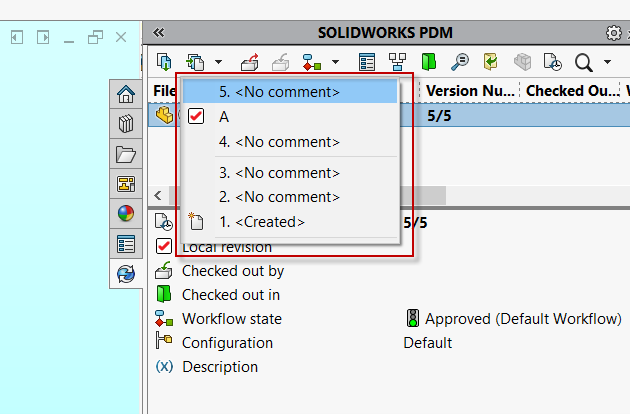This screenshot has height=414, width=630.
Task: Click the Change State workflow icon
Action: (x=312, y=62)
